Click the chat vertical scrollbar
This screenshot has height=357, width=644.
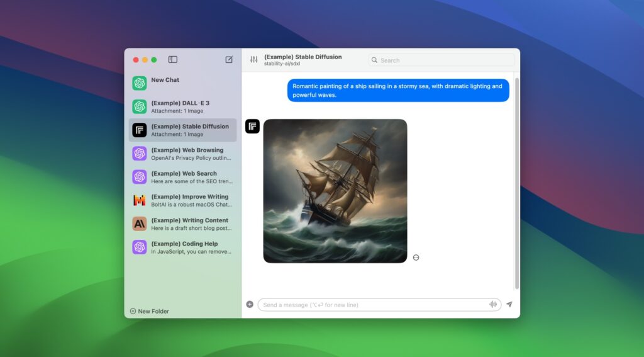pos(517,183)
